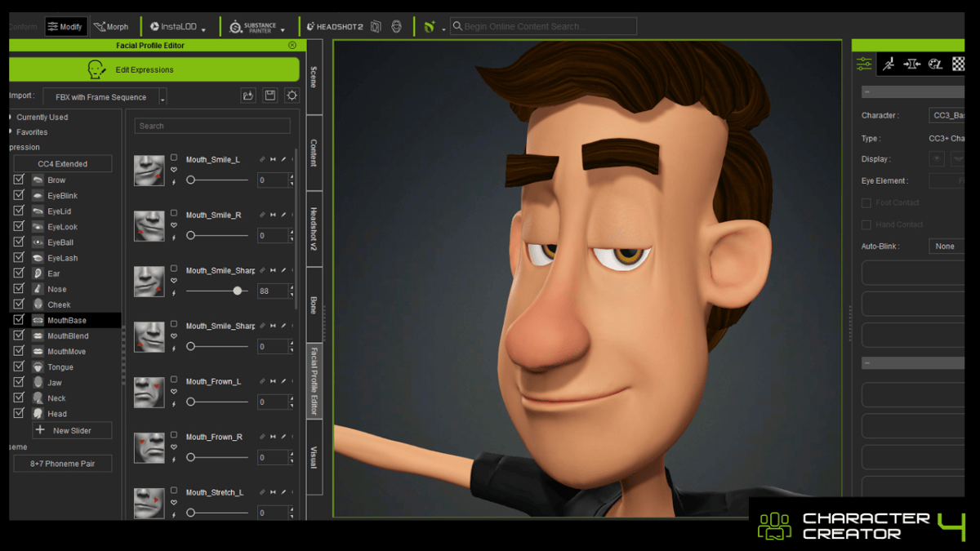
Task: Click the link icon beside Mouth_Smile_L
Action: [x=262, y=159]
